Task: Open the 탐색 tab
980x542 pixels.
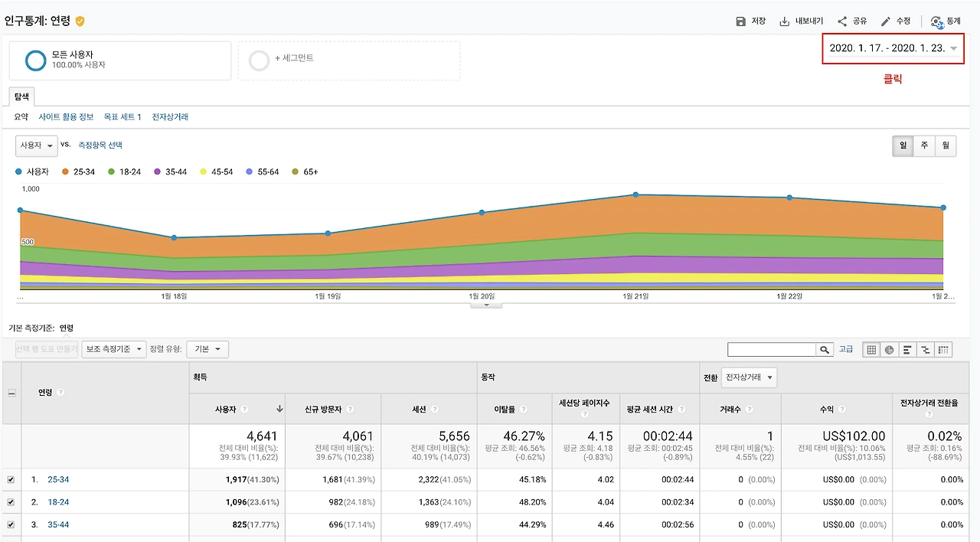Action: pyautogui.click(x=21, y=97)
